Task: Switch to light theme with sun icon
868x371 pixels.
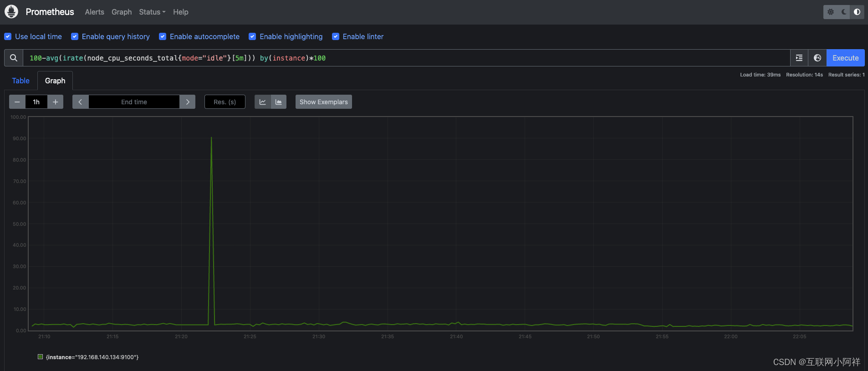Action: [x=831, y=12]
